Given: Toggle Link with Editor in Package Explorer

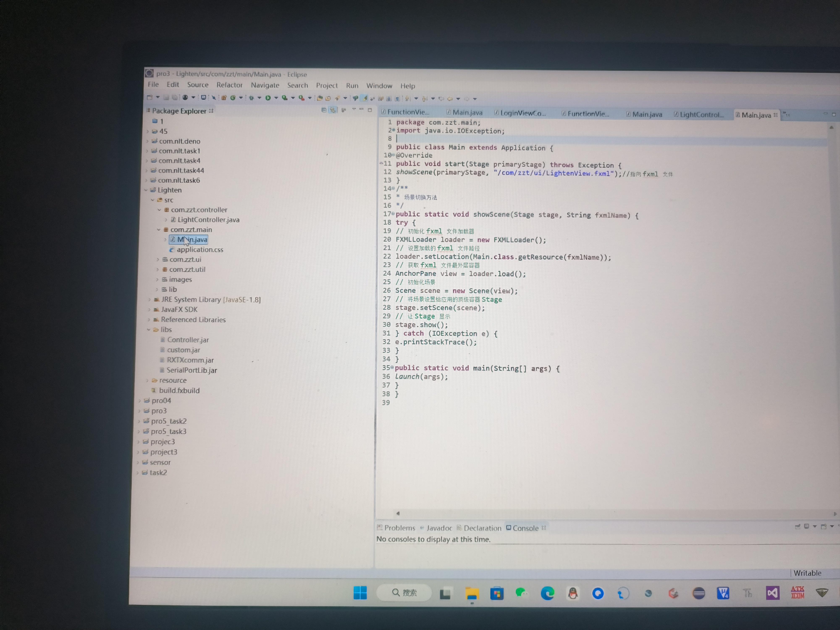Looking at the screenshot, I should 333,110.
